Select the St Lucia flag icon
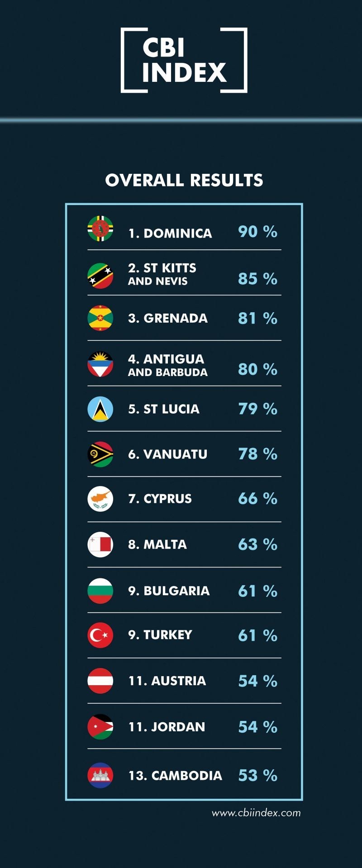362x868 pixels. [x=100, y=409]
